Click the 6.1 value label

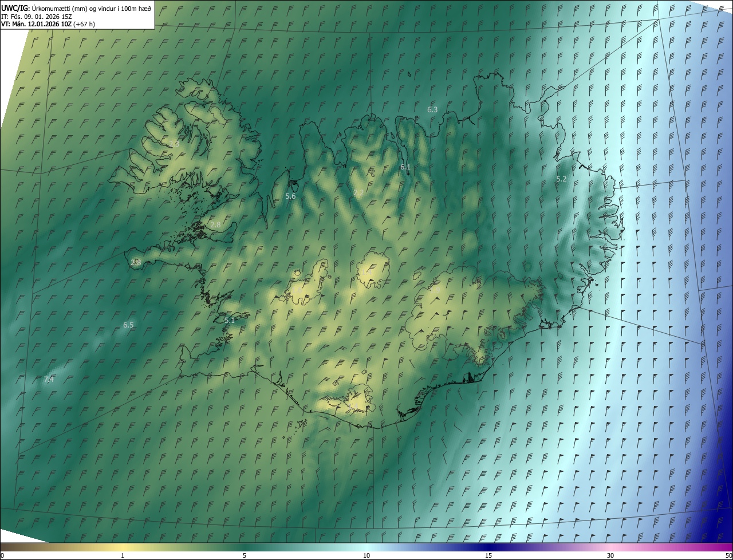tap(405, 167)
